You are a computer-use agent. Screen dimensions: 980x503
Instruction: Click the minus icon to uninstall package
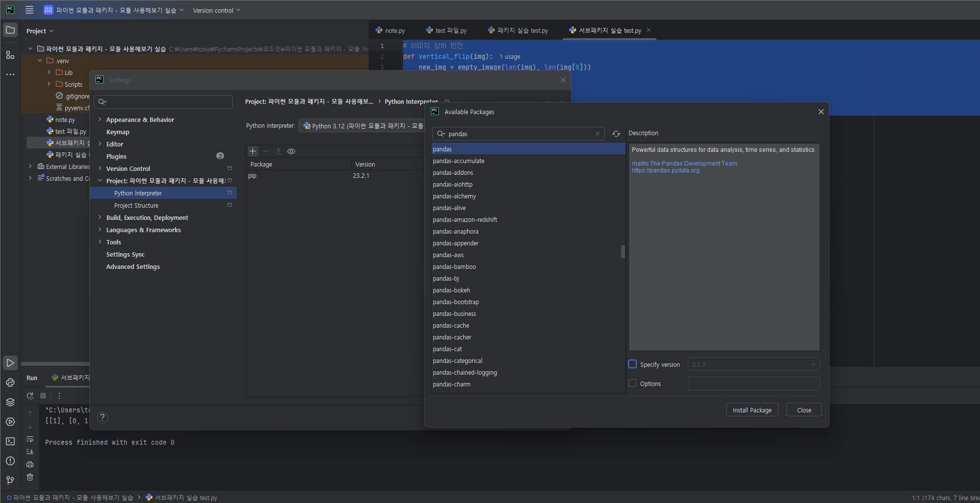point(266,151)
